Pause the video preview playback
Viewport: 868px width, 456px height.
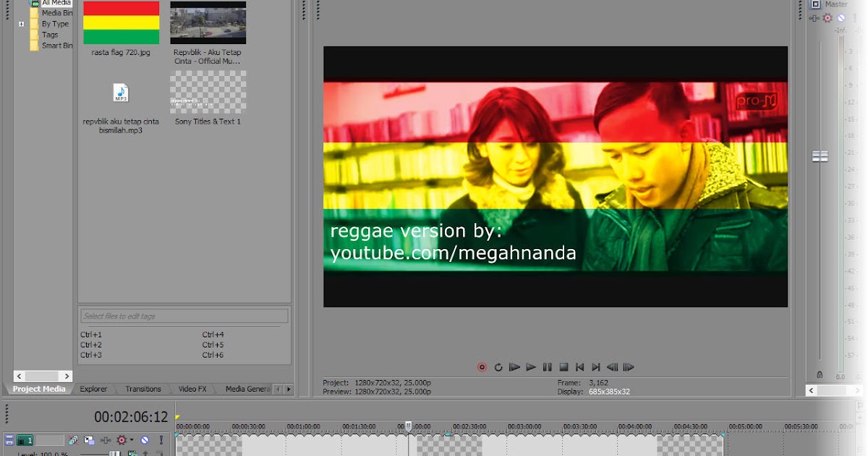[x=548, y=367]
